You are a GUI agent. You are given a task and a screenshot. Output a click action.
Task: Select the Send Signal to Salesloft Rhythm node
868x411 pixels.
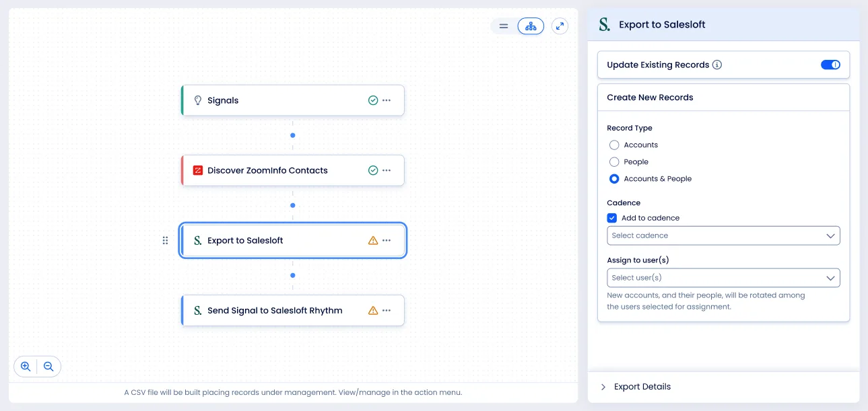pyautogui.click(x=293, y=310)
